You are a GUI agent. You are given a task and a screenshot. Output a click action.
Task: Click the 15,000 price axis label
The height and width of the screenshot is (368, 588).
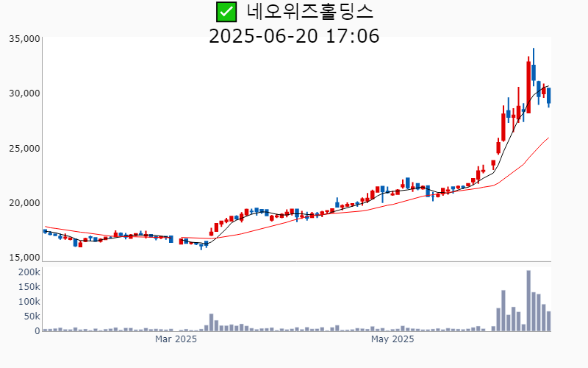pyautogui.click(x=24, y=257)
